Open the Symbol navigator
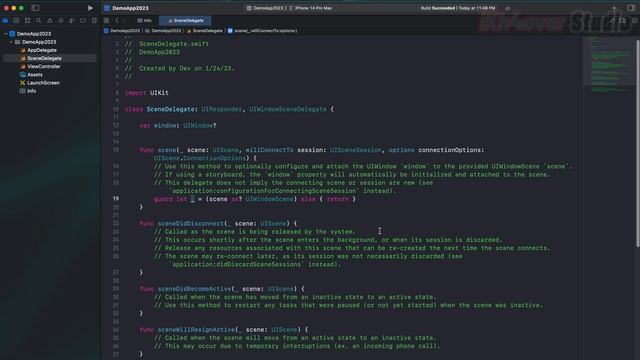The width and height of the screenshot is (640, 360). point(27,20)
